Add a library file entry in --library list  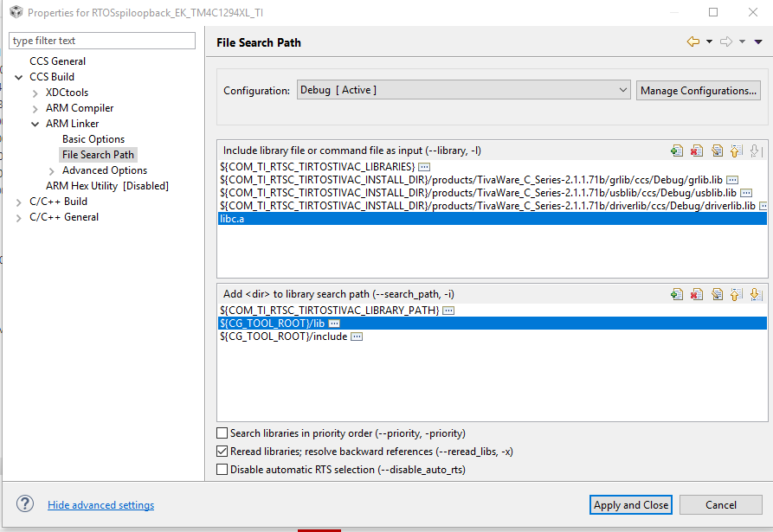click(x=677, y=151)
